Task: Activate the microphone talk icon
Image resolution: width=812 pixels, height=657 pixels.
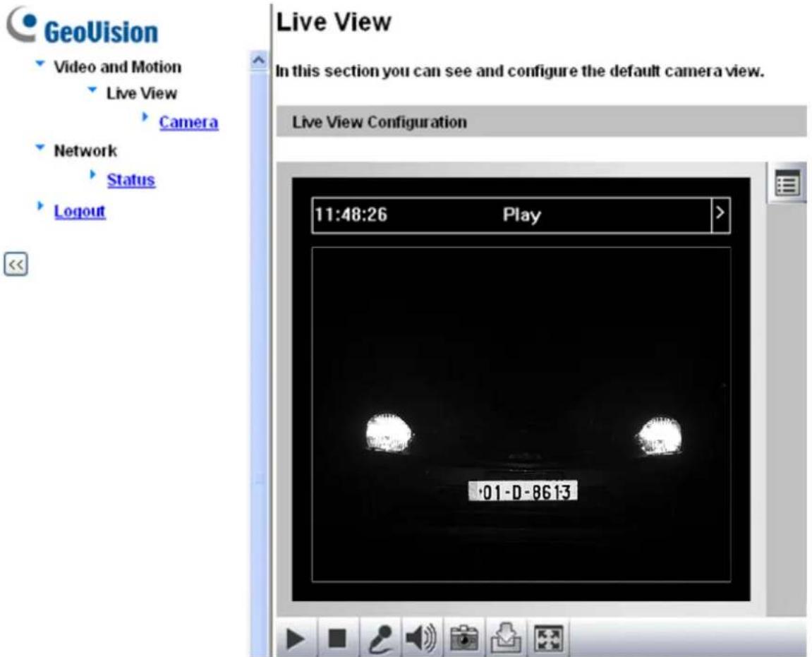Action: (380, 639)
